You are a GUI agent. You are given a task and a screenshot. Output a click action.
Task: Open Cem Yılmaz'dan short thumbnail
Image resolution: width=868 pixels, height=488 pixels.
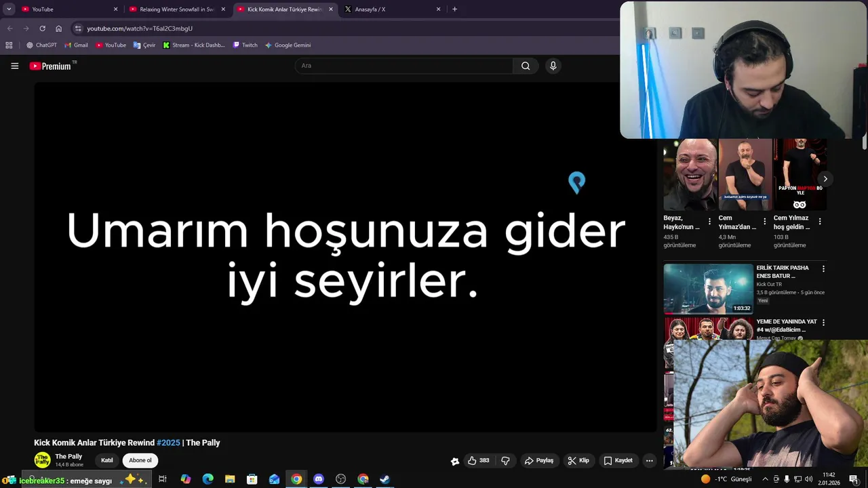tap(745, 175)
